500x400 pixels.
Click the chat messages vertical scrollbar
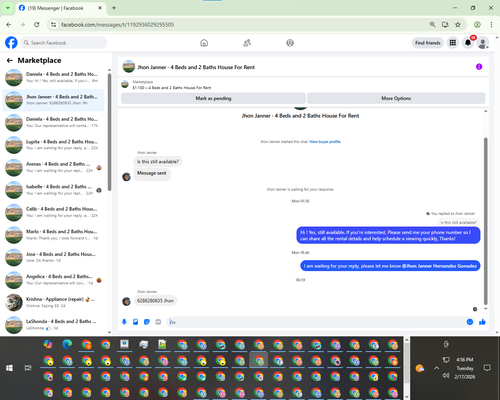[486, 221]
